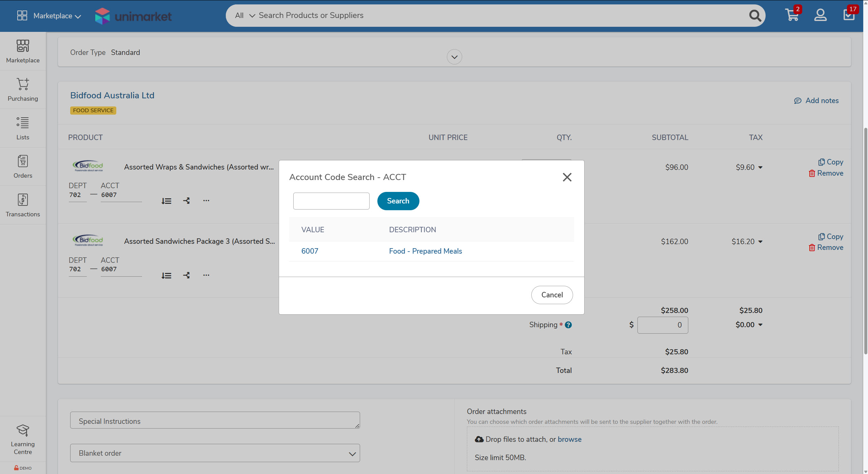Open the shopping cart icon
Screen dimensions: 868x474
(792, 15)
